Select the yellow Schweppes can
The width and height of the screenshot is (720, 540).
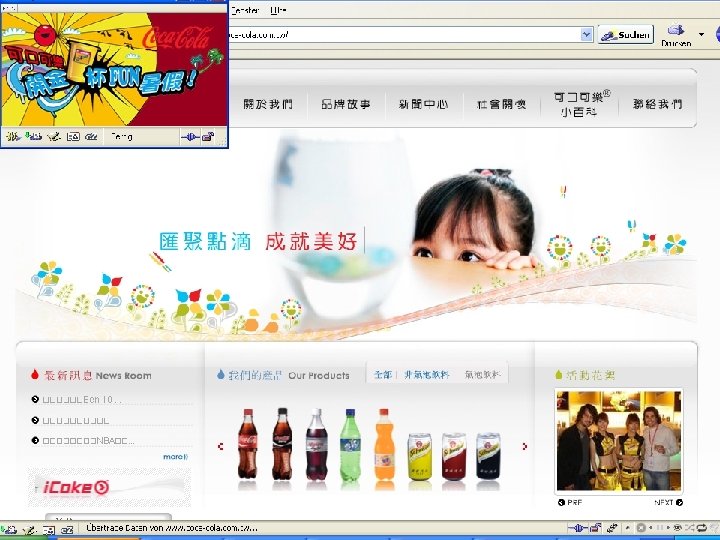pyautogui.click(x=420, y=457)
